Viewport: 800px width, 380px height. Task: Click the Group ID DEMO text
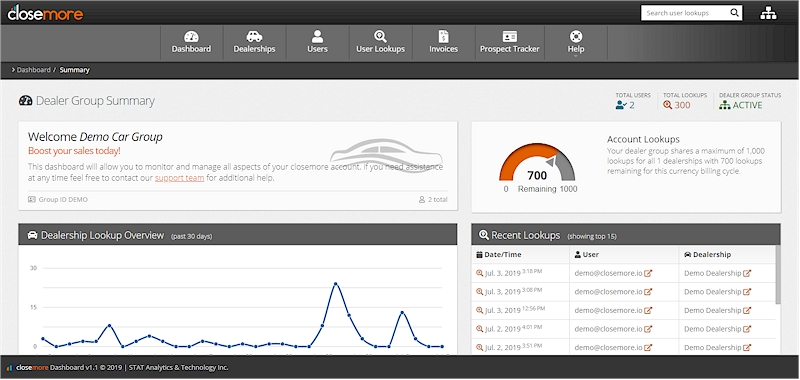63,199
